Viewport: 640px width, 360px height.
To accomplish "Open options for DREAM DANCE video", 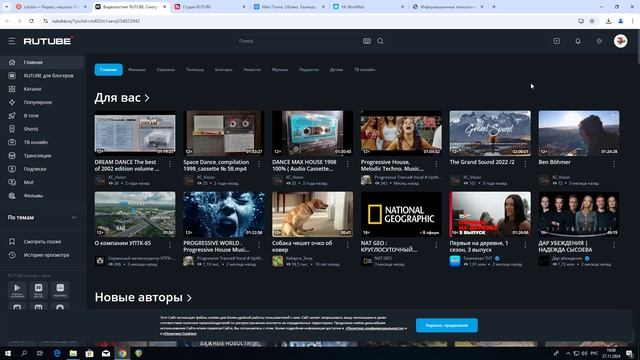I will tap(170, 164).
